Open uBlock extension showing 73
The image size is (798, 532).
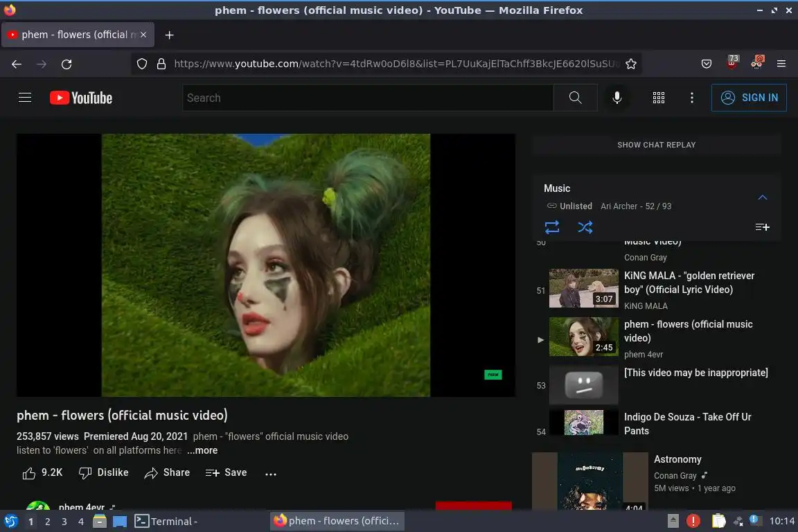tap(732, 62)
